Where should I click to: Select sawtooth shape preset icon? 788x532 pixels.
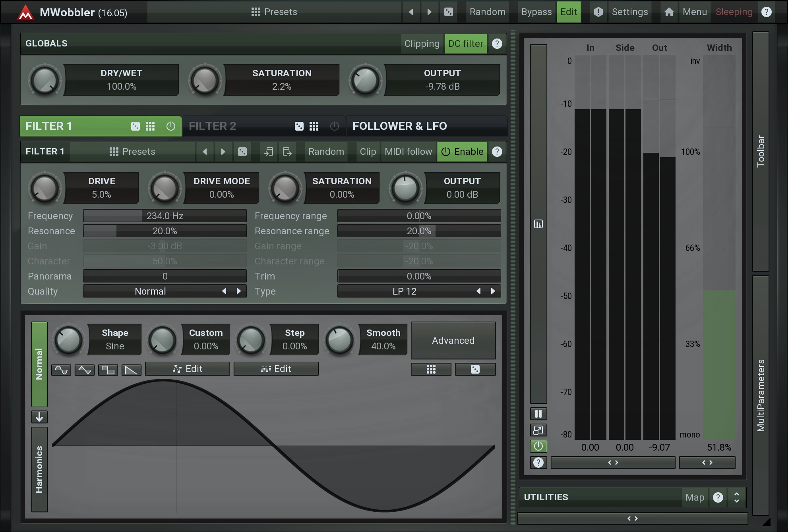click(132, 370)
